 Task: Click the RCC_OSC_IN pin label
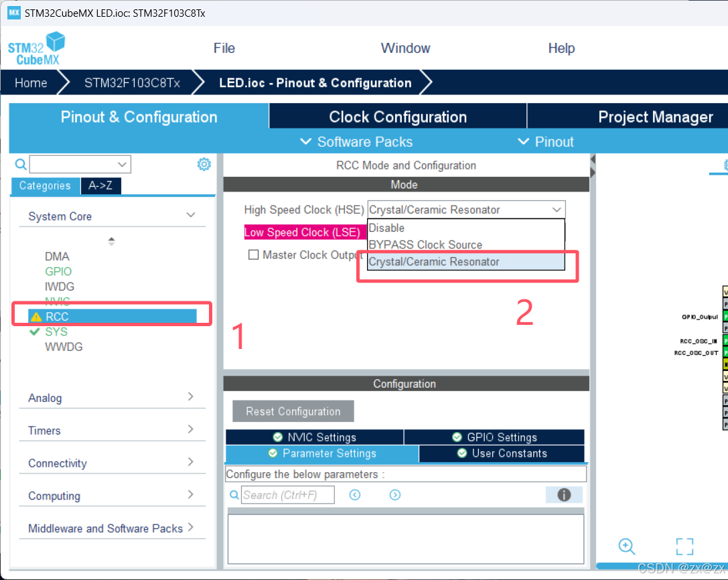[x=699, y=342]
